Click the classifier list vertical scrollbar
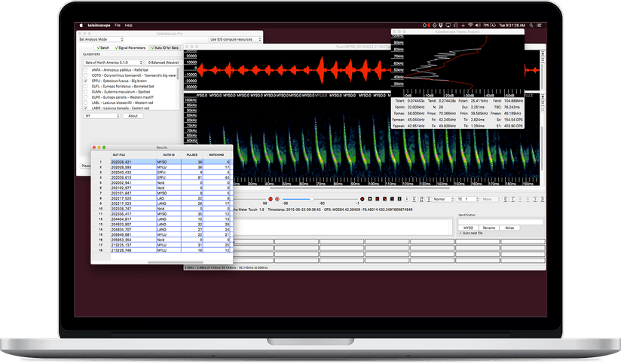The height and width of the screenshot is (364, 621). (177, 73)
